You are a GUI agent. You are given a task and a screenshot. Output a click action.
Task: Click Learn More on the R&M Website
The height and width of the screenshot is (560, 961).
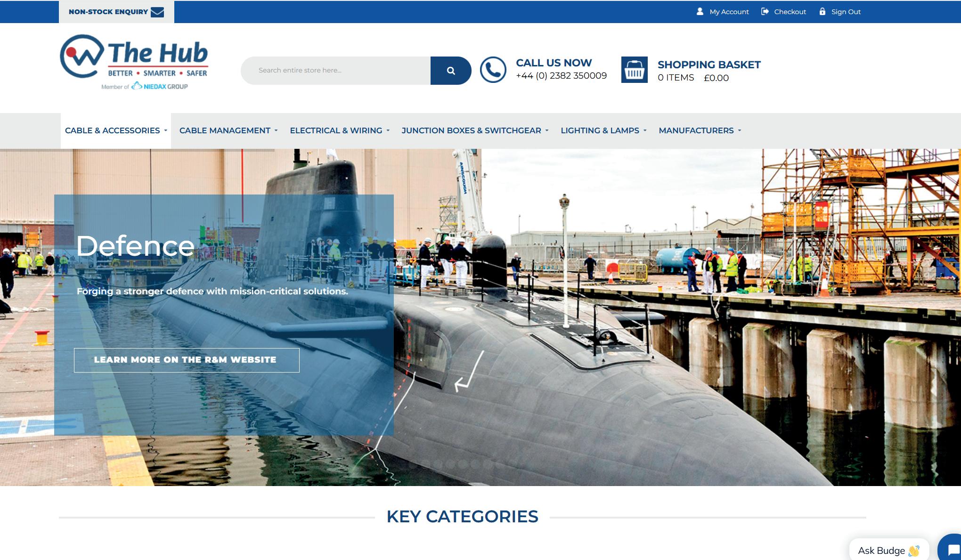pos(187,360)
